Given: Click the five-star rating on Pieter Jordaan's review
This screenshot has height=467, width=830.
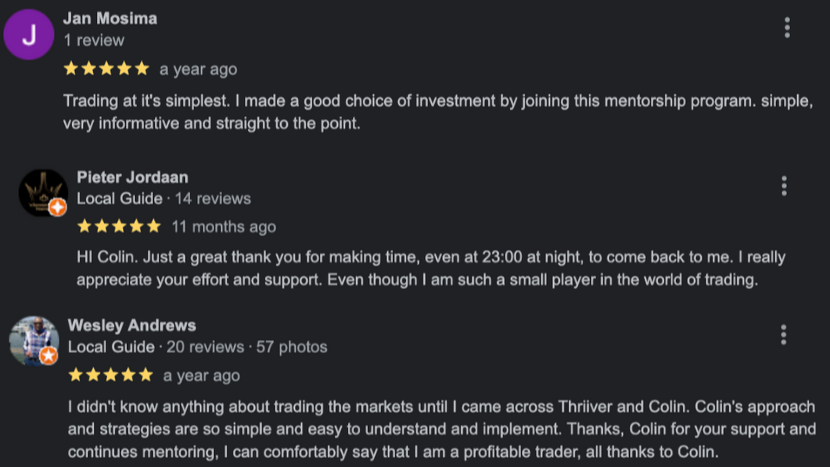Looking at the screenshot, I should (118, 227).
